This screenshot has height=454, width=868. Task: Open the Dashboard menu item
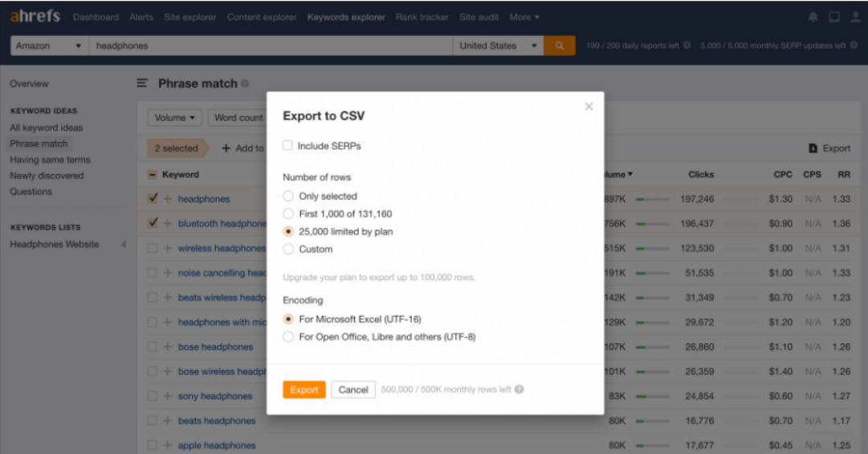click(96, 17)
